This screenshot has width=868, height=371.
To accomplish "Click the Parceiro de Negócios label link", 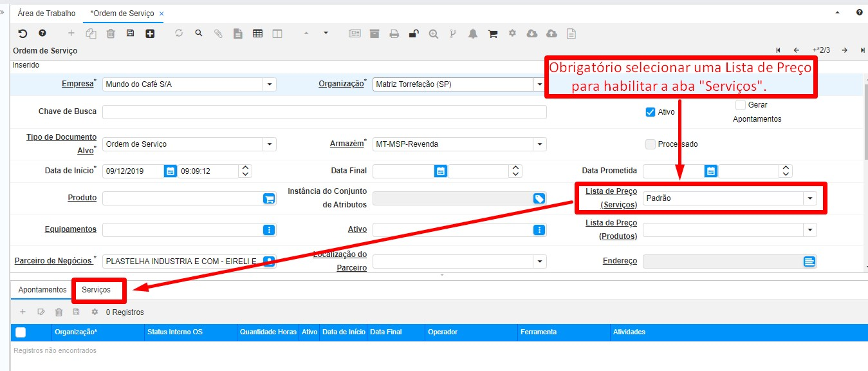I will (x=53, y=261).
